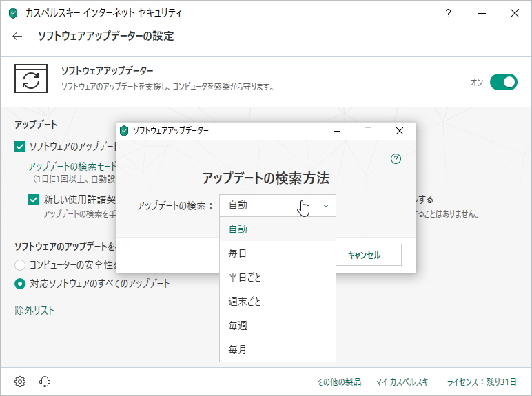Choose 平日ごと in the dropdown list

278,278
